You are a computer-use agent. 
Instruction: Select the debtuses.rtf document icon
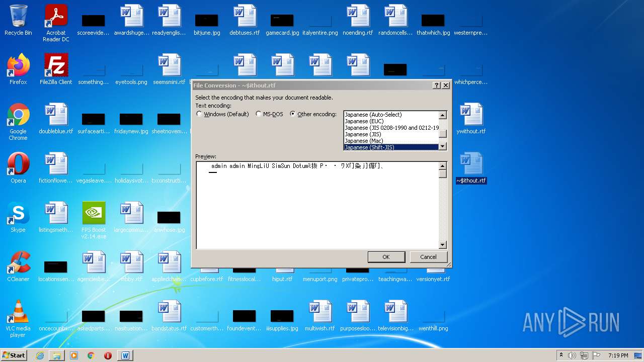245,20
